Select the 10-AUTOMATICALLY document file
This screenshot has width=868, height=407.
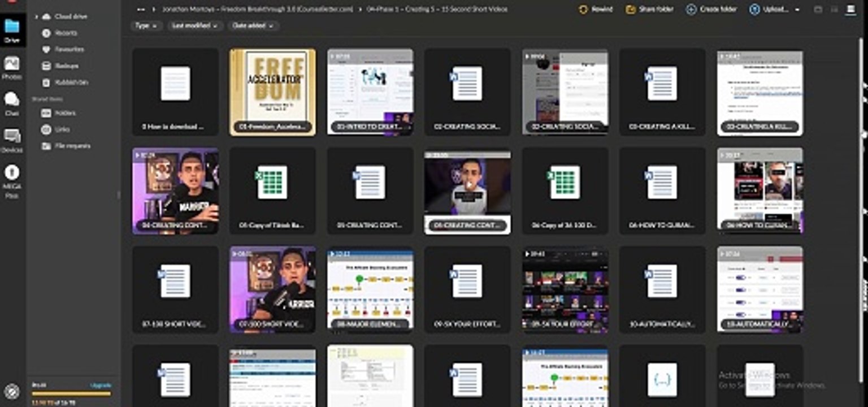(x=662, y=289)
